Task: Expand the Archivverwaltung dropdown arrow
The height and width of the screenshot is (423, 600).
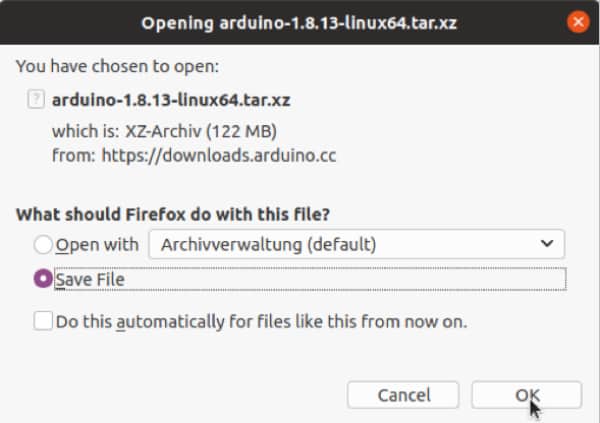Action: point(547,243)
